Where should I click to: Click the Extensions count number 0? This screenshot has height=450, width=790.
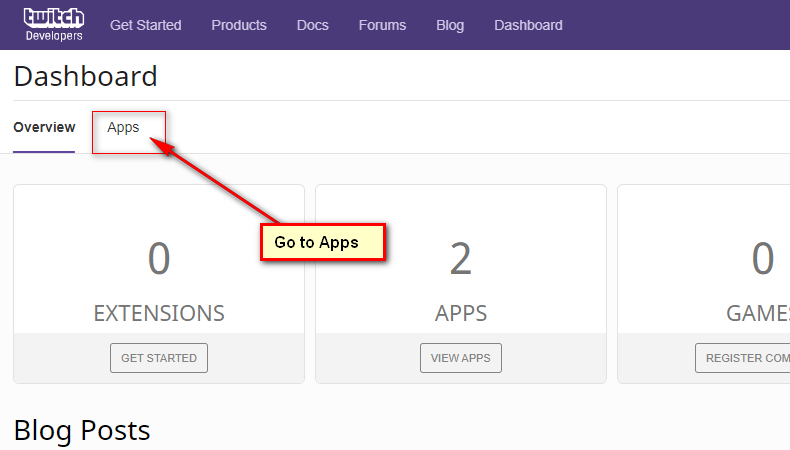tap(159, 259)
